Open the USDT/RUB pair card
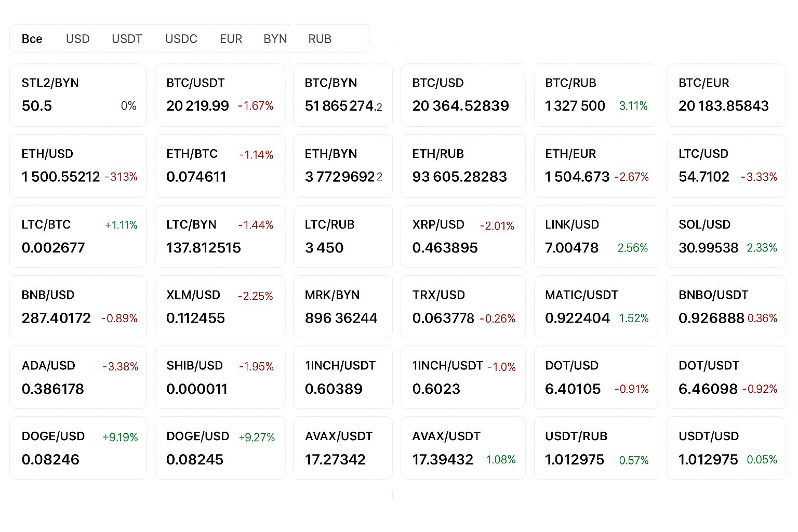This screenshot has height=532, width=798. click(x=596, y=448)
